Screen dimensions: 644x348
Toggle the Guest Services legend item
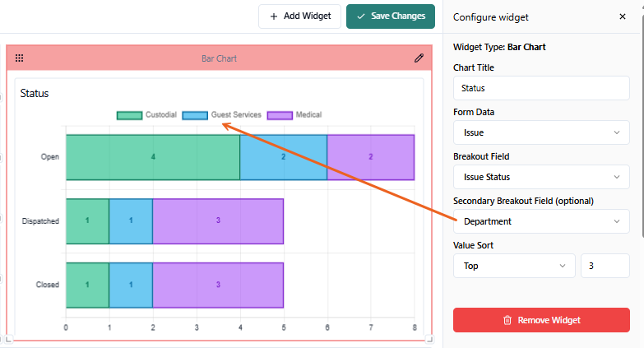coord(222,115)
